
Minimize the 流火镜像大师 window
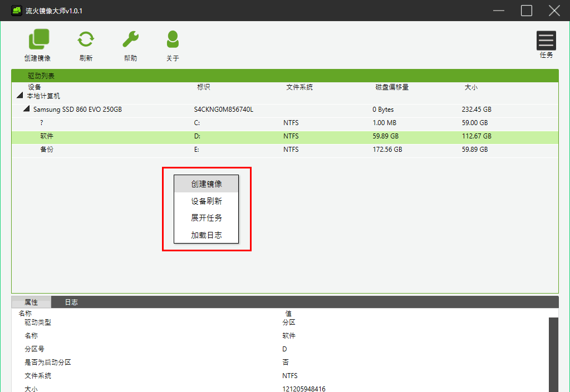[x=498, y=11]
